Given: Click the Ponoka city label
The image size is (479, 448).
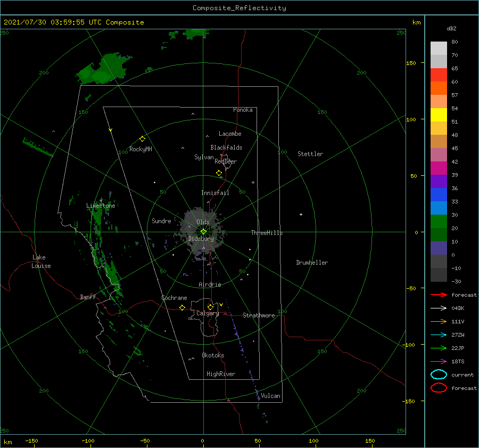Looking at the screenshot, I should pos(243,110).
